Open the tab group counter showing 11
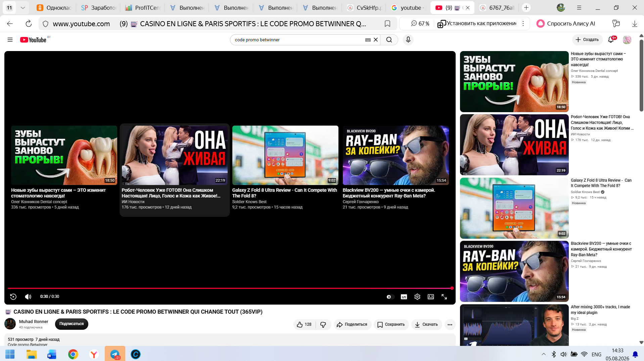The image size is (644, 361). click(9, 8)
